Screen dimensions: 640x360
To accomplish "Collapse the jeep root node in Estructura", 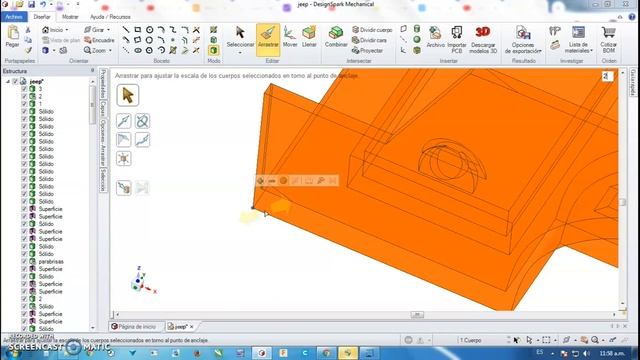I will [8, 81].
